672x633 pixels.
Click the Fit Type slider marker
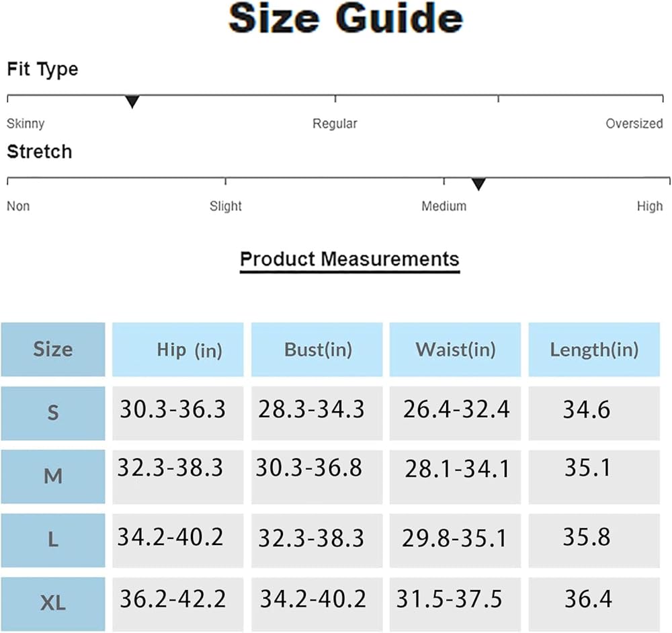(132, 102)
